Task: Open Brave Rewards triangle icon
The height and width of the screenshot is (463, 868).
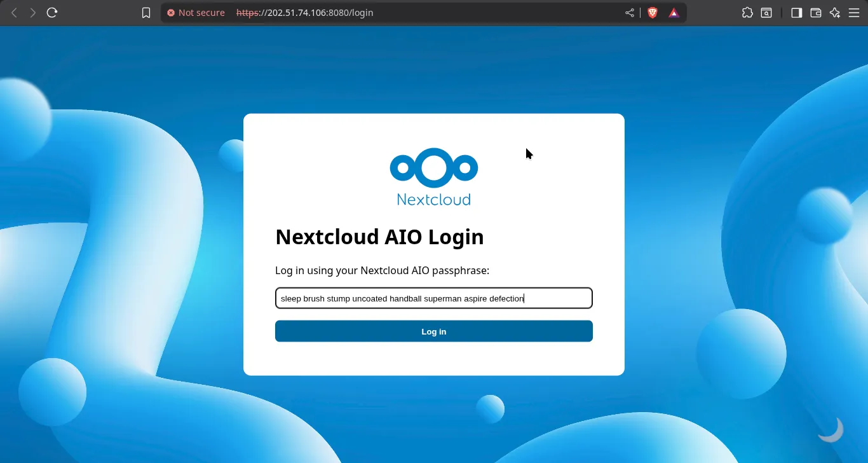Action: (x=674, y=13)
